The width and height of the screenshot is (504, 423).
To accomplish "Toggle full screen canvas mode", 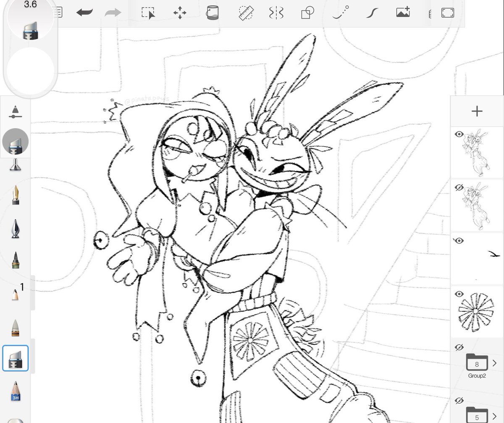I will [x=448, y=13].
